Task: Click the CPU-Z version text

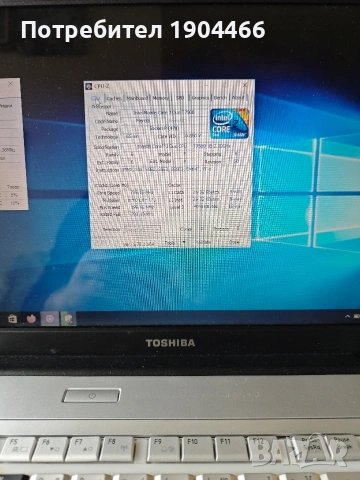Action: 140,244
